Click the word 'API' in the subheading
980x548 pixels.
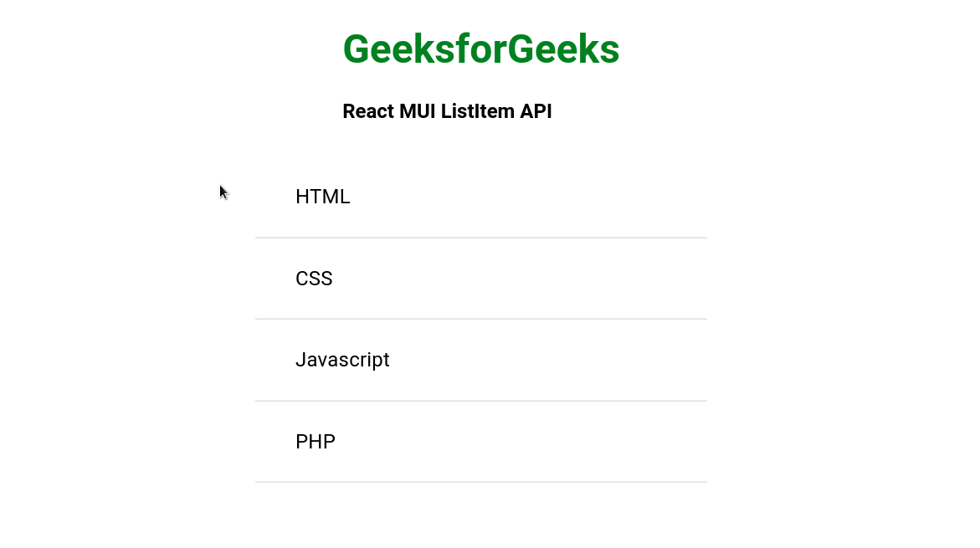536,111
